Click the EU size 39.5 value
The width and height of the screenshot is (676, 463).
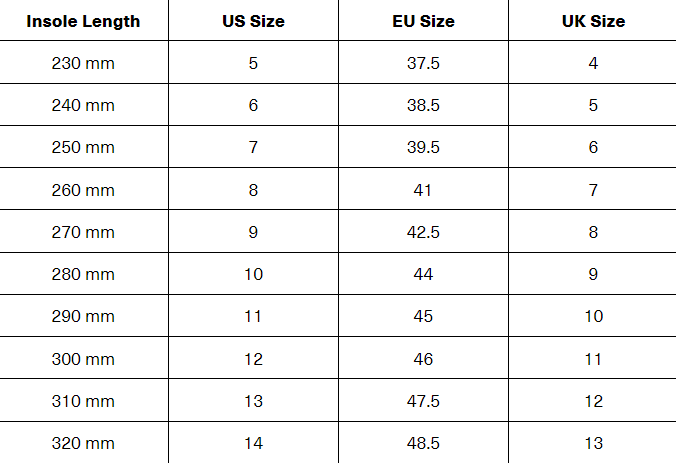point(423,147)
